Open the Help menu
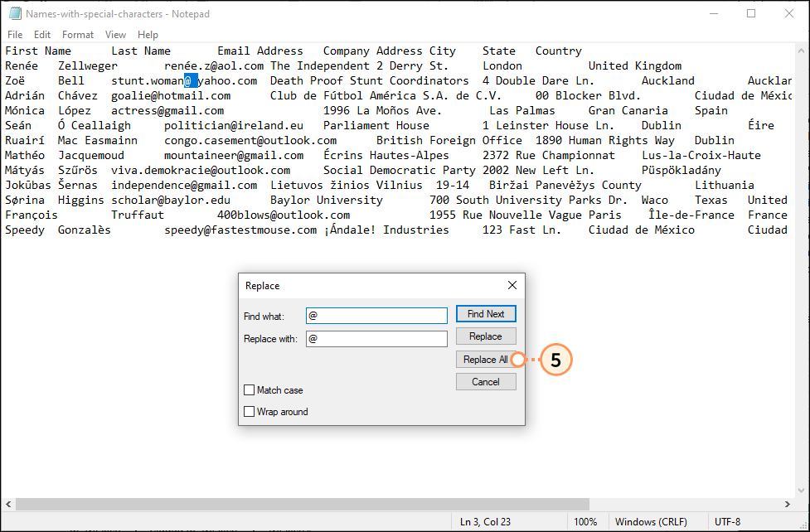This screenshot has width=810, height=532. coord(148,35)
